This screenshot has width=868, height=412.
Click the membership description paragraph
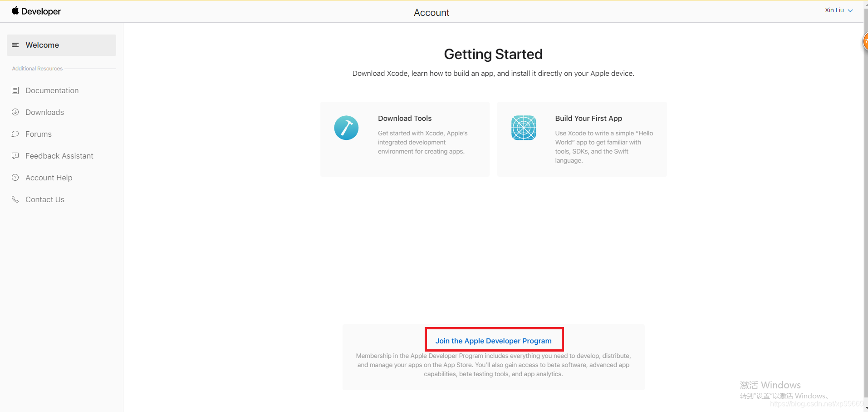tap(494, 365)
